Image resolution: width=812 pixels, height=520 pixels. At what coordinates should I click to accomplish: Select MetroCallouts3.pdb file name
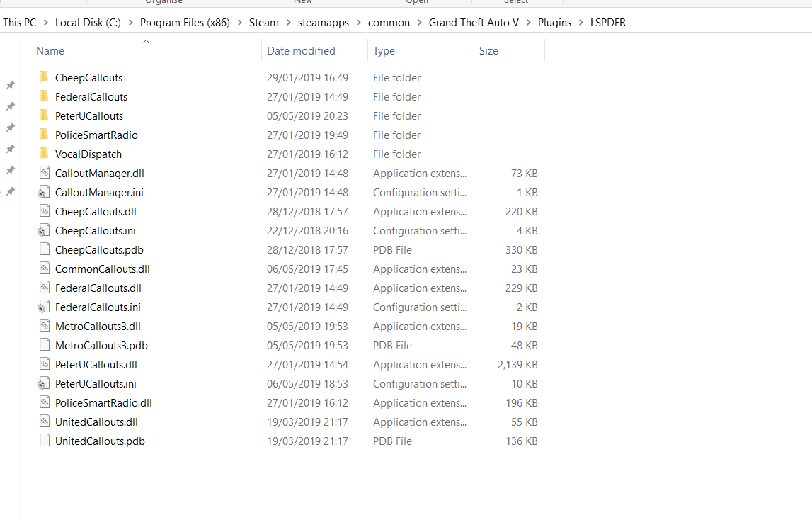(101, 345)
